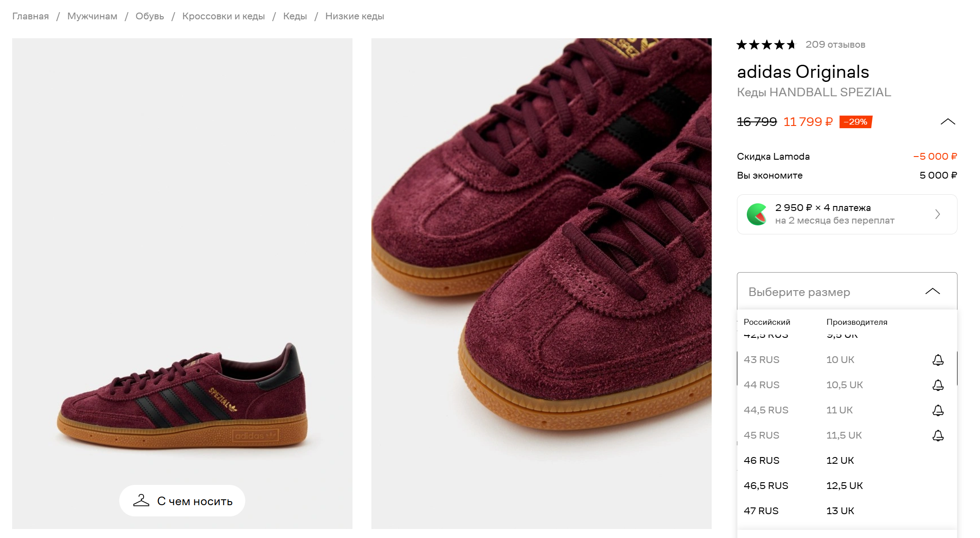Collapse the price details chevron
The height and width of the screenshot is (538, 980).
coord(948,121)
